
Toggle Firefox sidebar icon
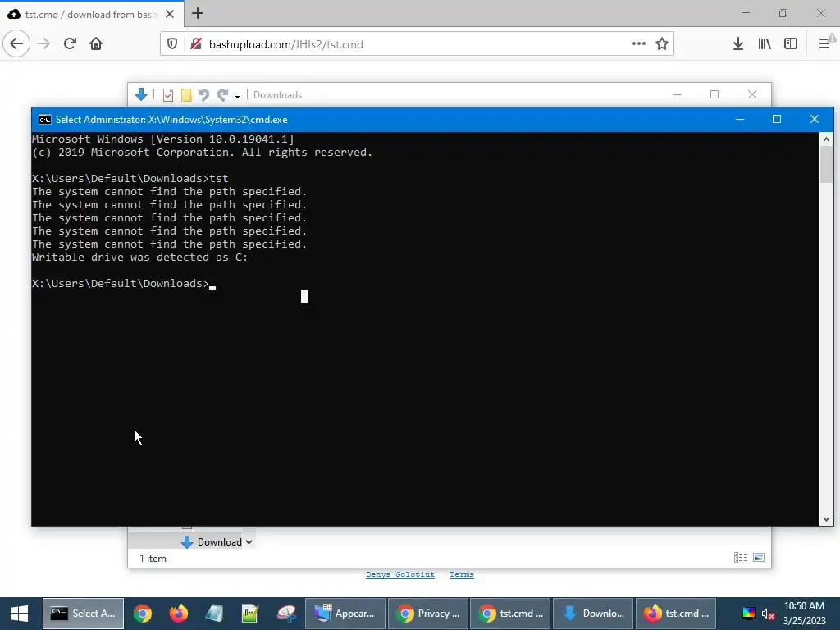tap(791, 44)
